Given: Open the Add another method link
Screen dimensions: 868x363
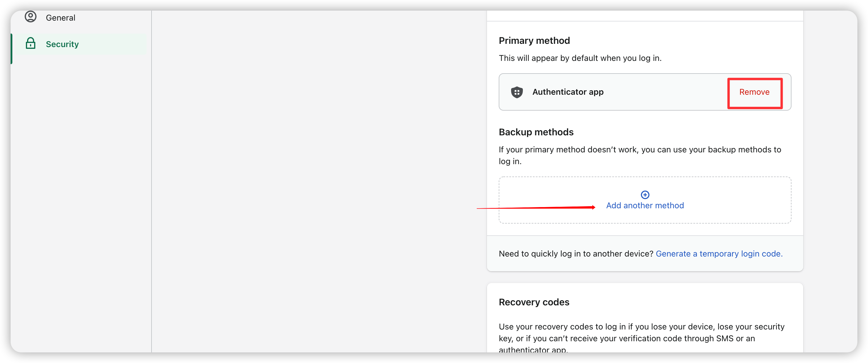Looking at the screenshot, I should pyautogui.click(x=645, y=205).
